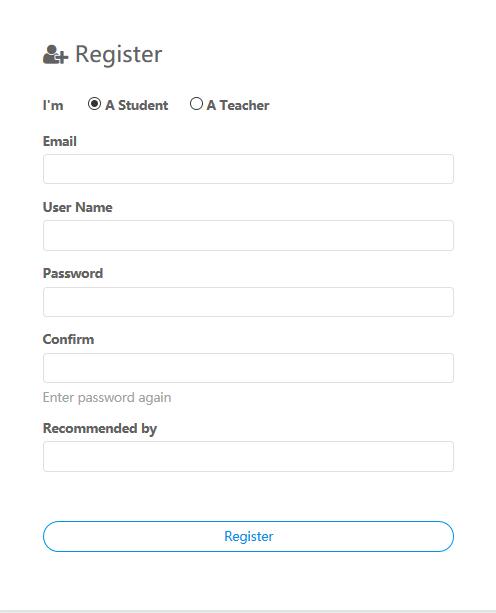The image size is (496, 613).
Task: Focus the User Name input field
Action: point(248,235)
